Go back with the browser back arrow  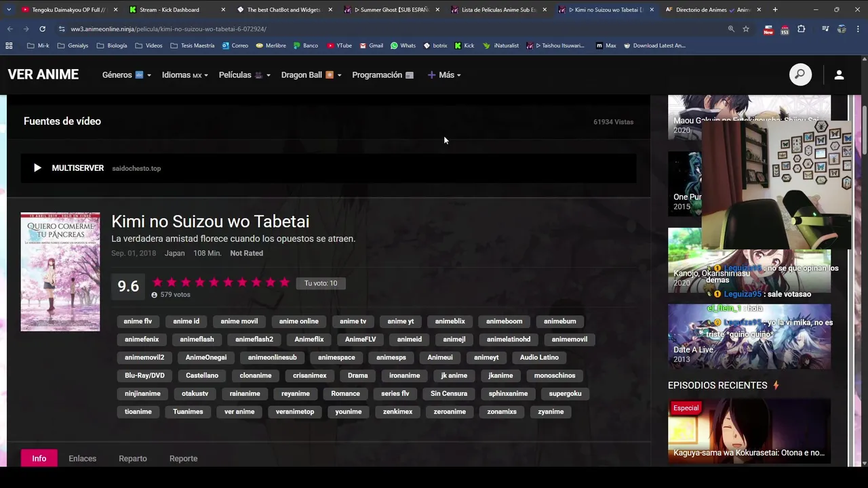[x=9, y=29]
